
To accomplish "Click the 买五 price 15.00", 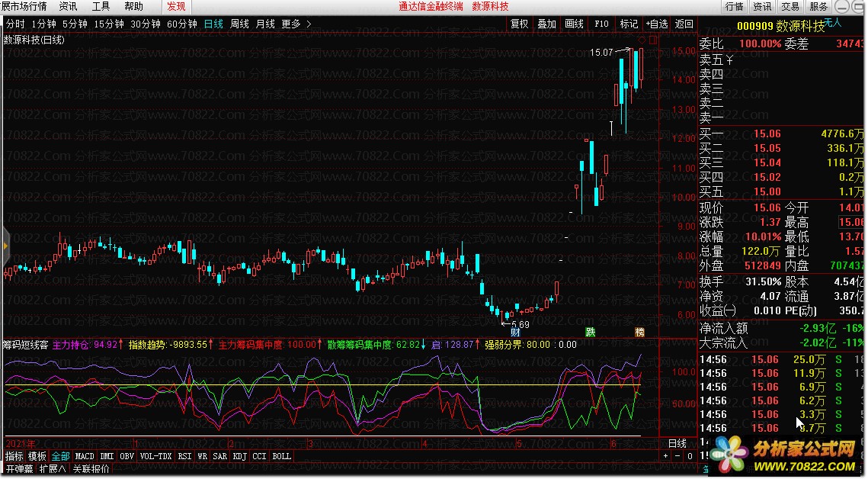I will tap(767, 191).
